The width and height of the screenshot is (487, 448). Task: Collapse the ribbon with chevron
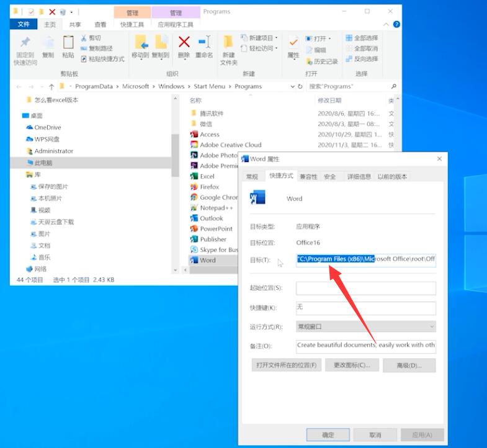386,24
